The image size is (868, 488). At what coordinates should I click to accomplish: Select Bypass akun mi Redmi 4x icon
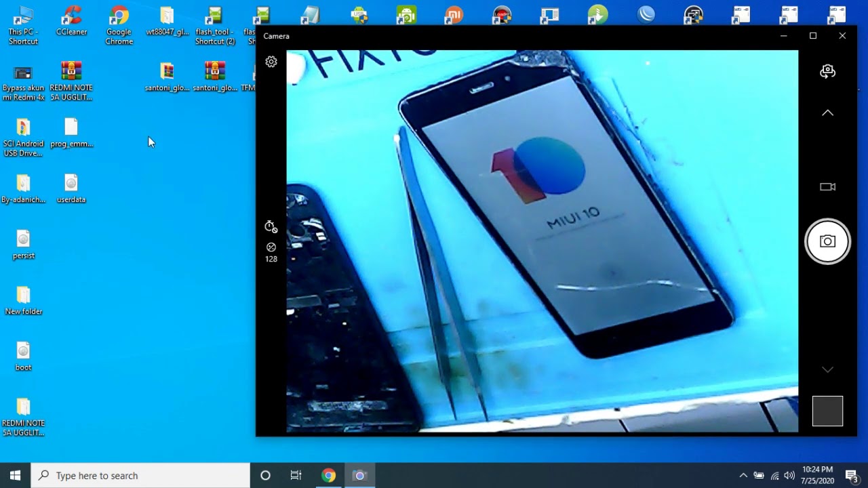[23, 81]
